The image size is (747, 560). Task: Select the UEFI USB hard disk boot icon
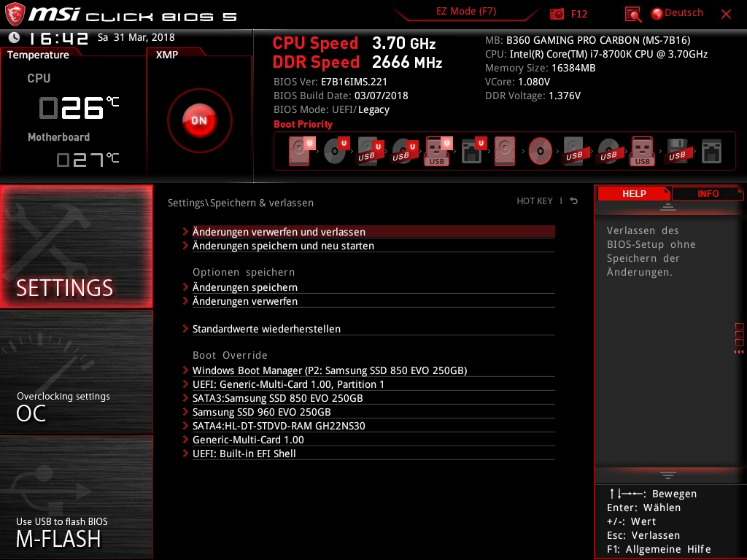pyautogui.click(x=371, y=152)
